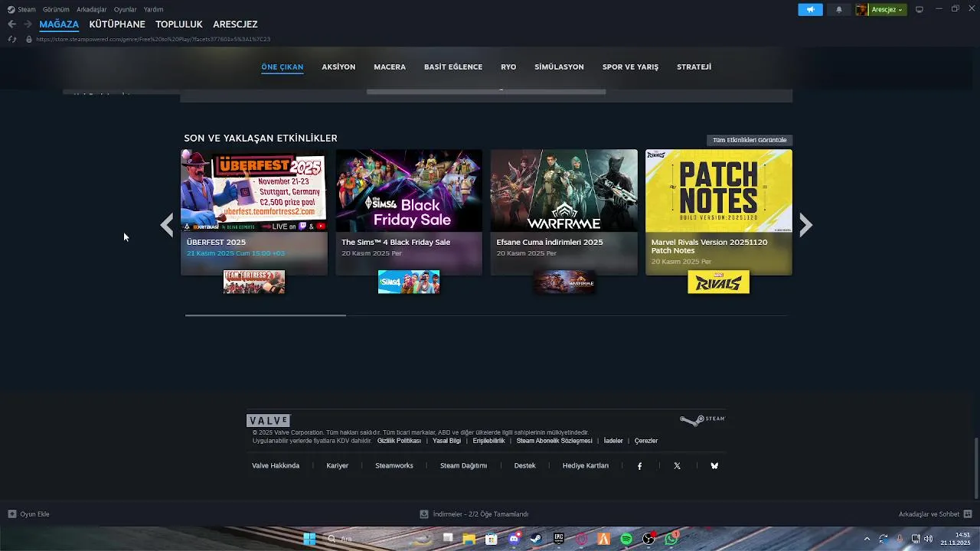This screenshot has width=980, height=551.
Task: Click the events carousel scroll indicator
Action: [x=266, y=315]
